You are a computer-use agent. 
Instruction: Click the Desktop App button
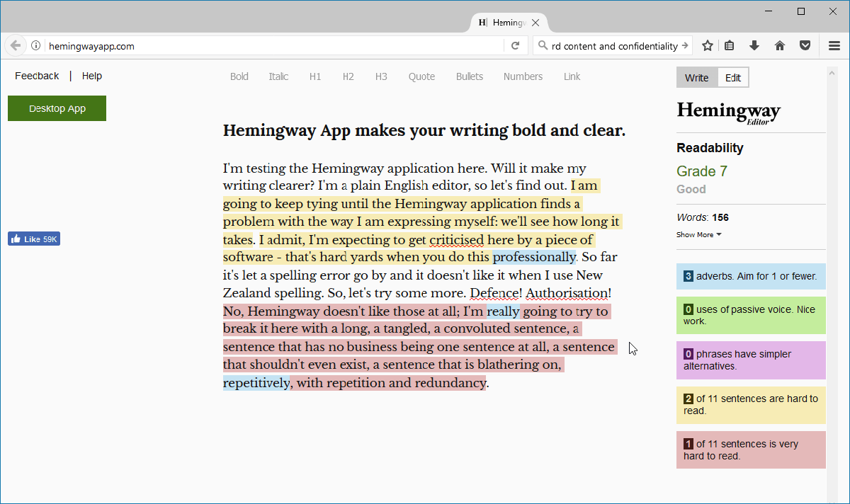[x=57, y=108]
